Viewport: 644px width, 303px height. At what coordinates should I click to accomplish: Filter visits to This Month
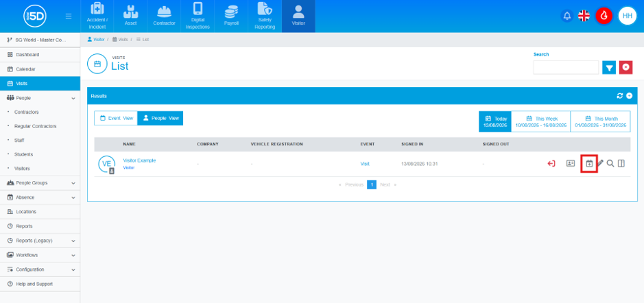601,121
